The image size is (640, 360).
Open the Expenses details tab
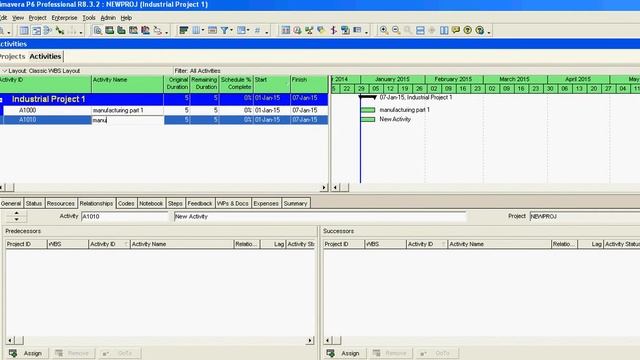click(266, 203)
